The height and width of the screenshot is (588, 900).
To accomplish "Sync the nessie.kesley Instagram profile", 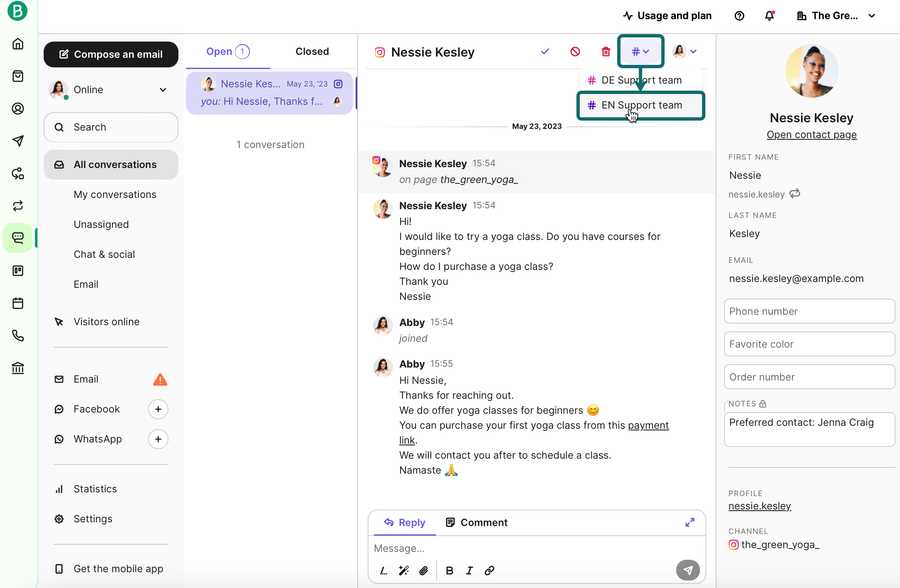I will tap(795, 194).
